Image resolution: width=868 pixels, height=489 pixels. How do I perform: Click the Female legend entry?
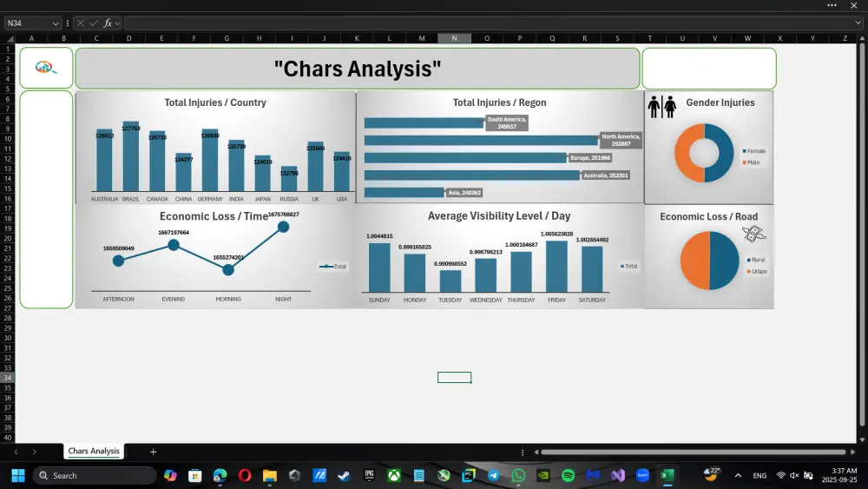754,151
